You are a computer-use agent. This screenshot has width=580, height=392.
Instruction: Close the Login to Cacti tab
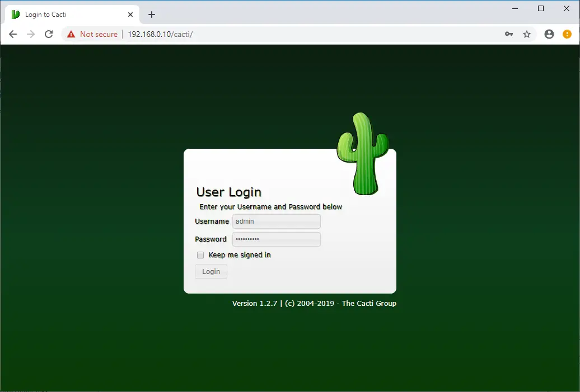point(130,15)
